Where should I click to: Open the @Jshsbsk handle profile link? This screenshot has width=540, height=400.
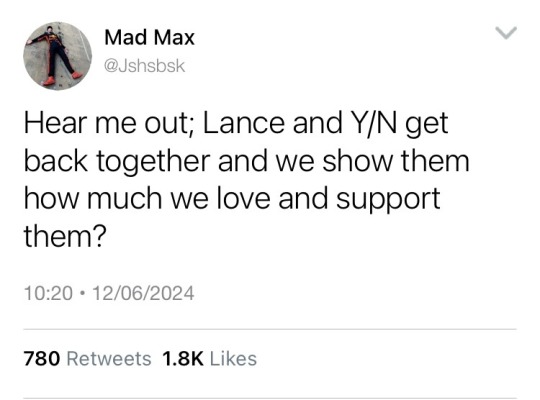pyautogui.click(x=145, y=66)
